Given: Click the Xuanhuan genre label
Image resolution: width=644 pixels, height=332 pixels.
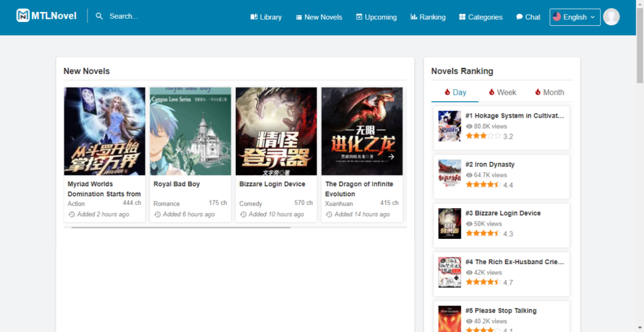Looking at the screenshot, I should [339, 204].
